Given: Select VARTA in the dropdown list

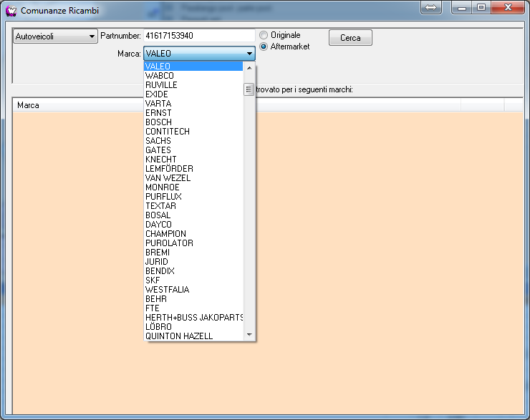Looking at the screenshot, I should 158,104.
